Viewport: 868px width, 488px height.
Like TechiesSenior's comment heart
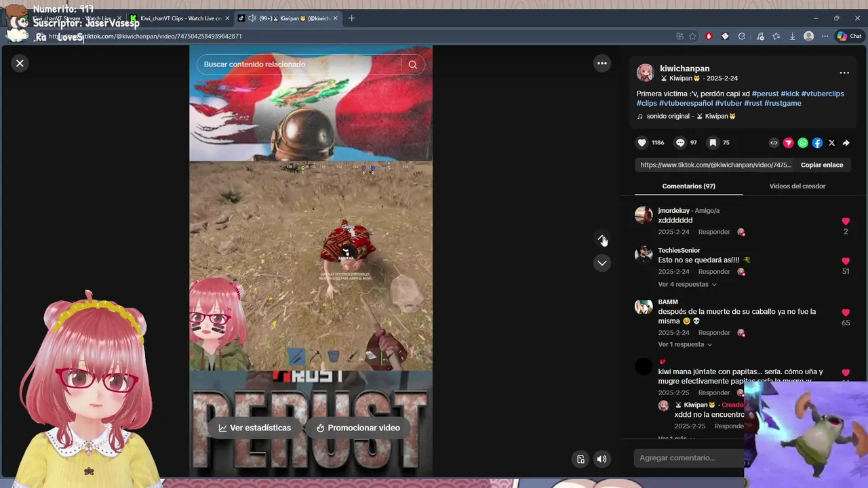(846, 261)
